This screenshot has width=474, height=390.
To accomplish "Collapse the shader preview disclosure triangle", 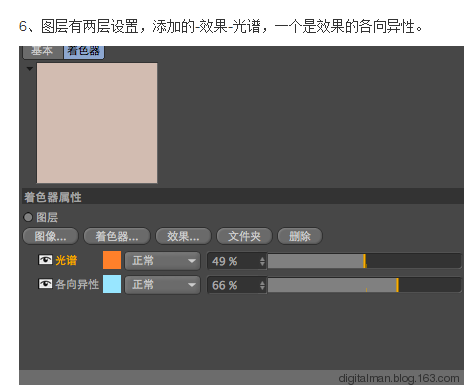I will click(x=30, y=69).
